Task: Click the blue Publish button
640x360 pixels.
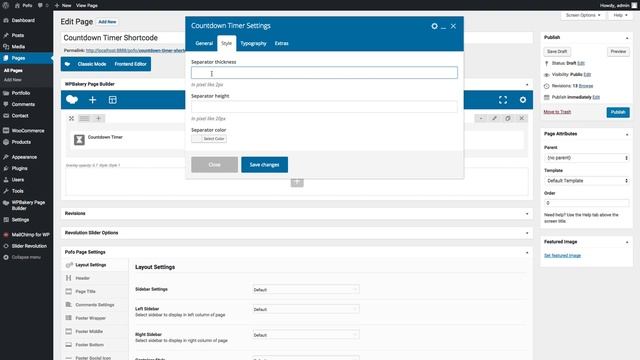Action: coord(618,112)
